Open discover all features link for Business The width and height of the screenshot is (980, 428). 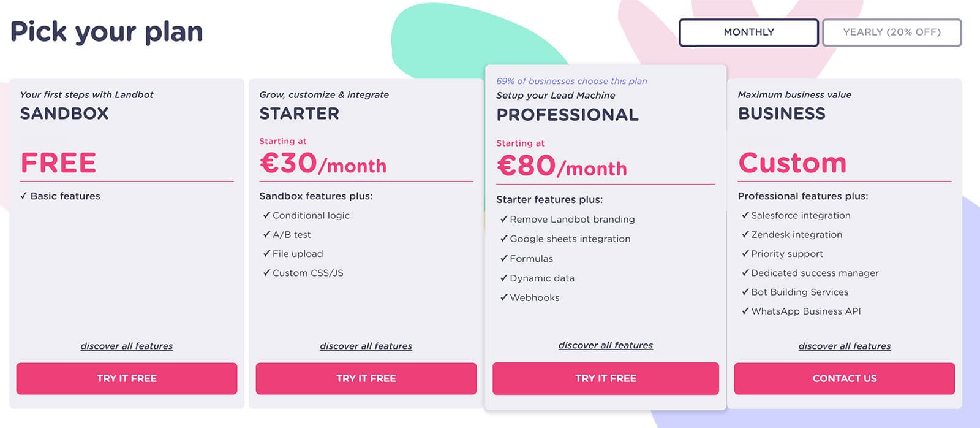pyautogui.click(x=845, y=346)
